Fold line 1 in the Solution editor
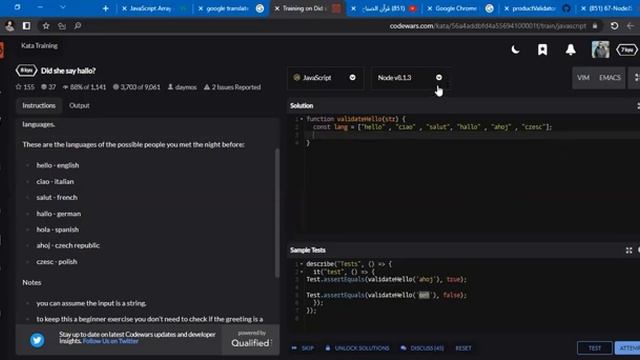The image size is (640, 360). click(x=302, y=119)
